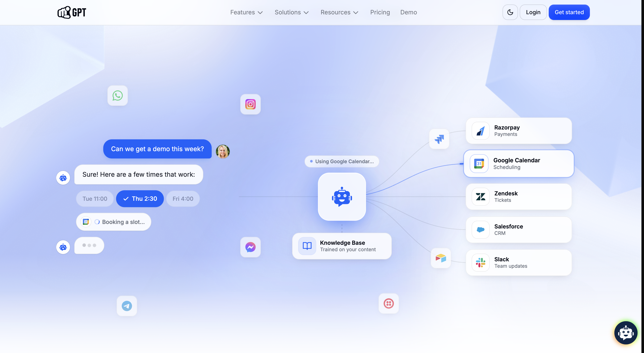Viewport: 644px width, 353px height.
Task: Click the 'Booking a slot...' status pill
Action: (114, 222)
